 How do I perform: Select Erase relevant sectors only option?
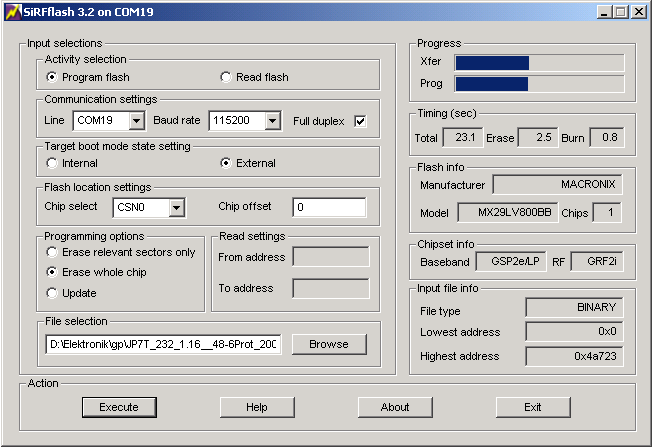click(x=52, y=252)
